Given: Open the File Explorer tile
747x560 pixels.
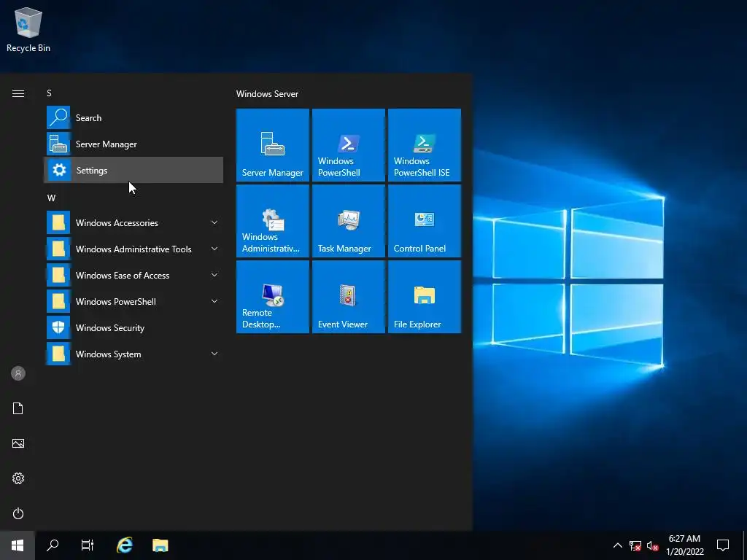Looking at the screenshot, I should click(x=425, y=297).
